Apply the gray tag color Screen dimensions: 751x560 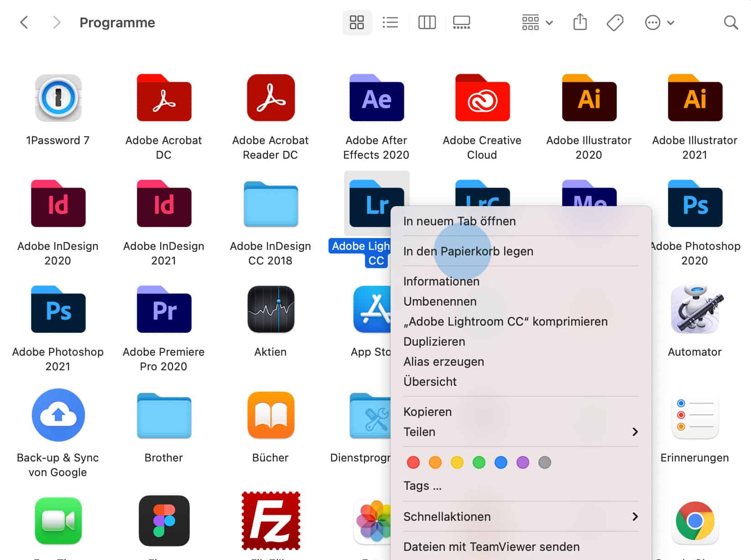click(545, 462)
